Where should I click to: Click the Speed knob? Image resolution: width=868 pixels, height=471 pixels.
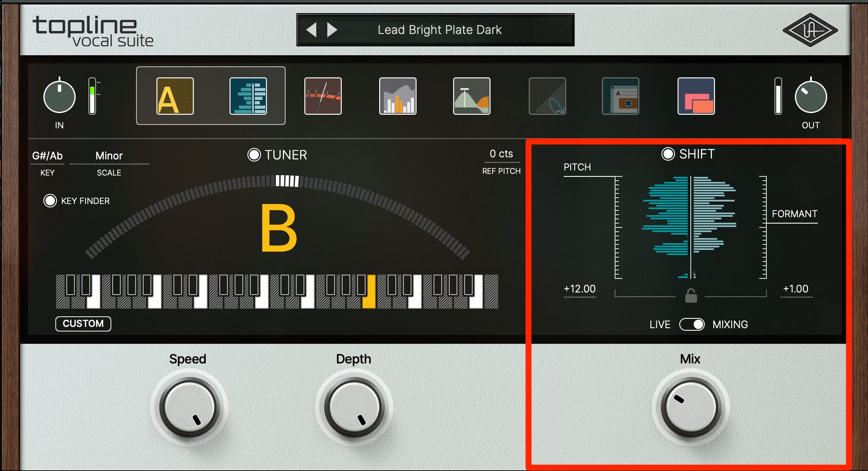pyautogui.click(x=189, y=407)
